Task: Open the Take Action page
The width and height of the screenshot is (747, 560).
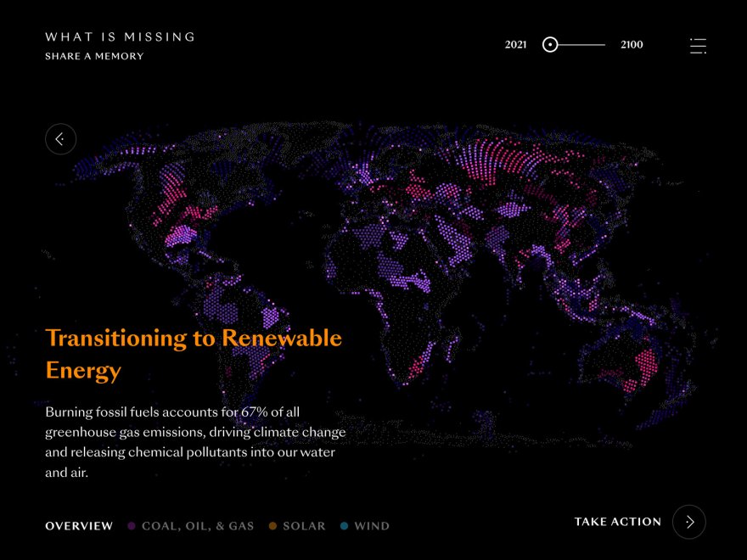Action: (x=617, y=522)
